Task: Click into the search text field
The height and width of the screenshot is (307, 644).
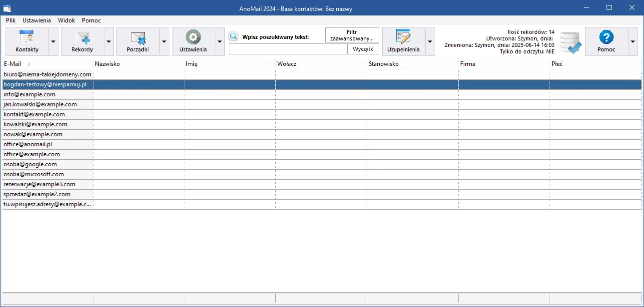Action: pos(288,49)
